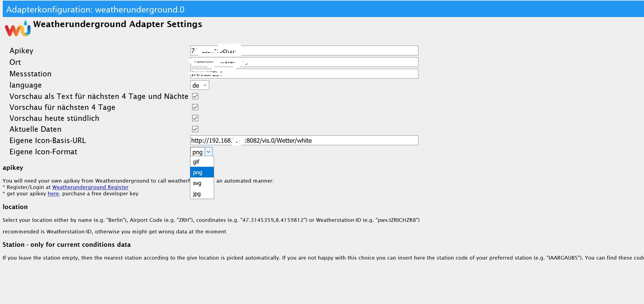Open the language dropdown set to de
This screenshot has width=644, height=304.
pyautogui.click(x=199, y=85)
